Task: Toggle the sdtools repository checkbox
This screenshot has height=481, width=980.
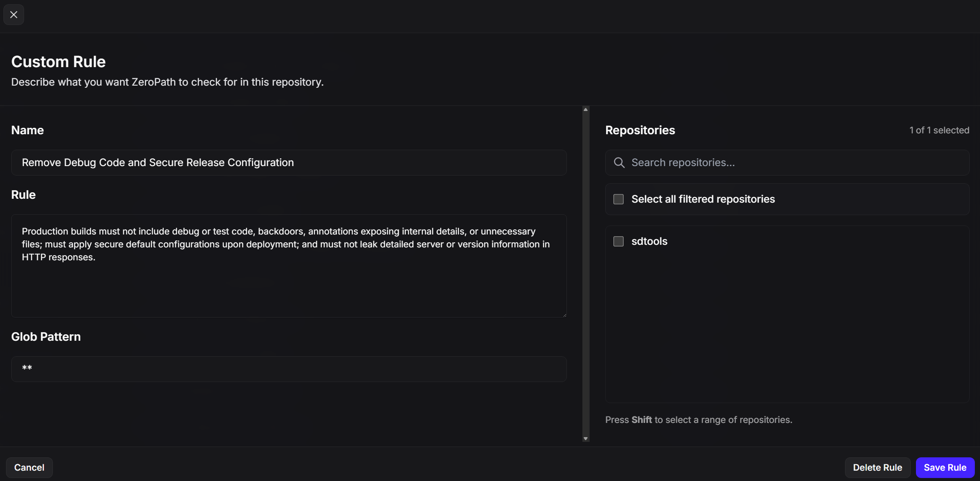Action: tap(618, 241)
